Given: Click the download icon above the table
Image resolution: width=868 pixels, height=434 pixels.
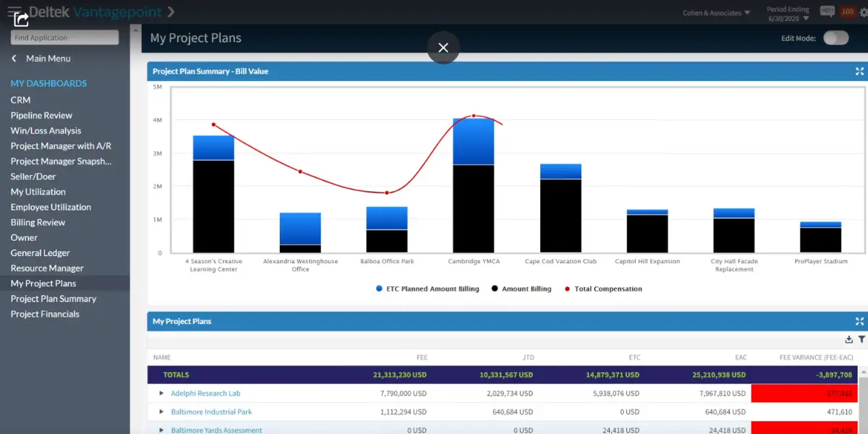Looking at the screenshot, I should click(x=848, y=339).
